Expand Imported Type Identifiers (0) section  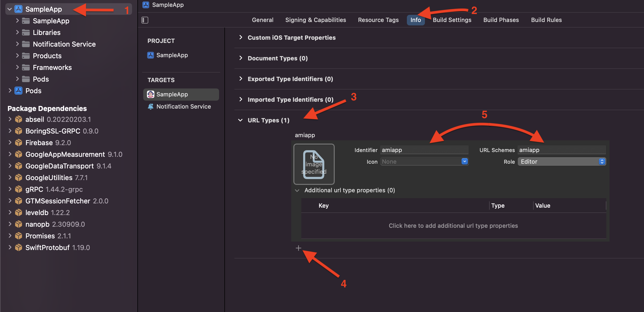241,99
